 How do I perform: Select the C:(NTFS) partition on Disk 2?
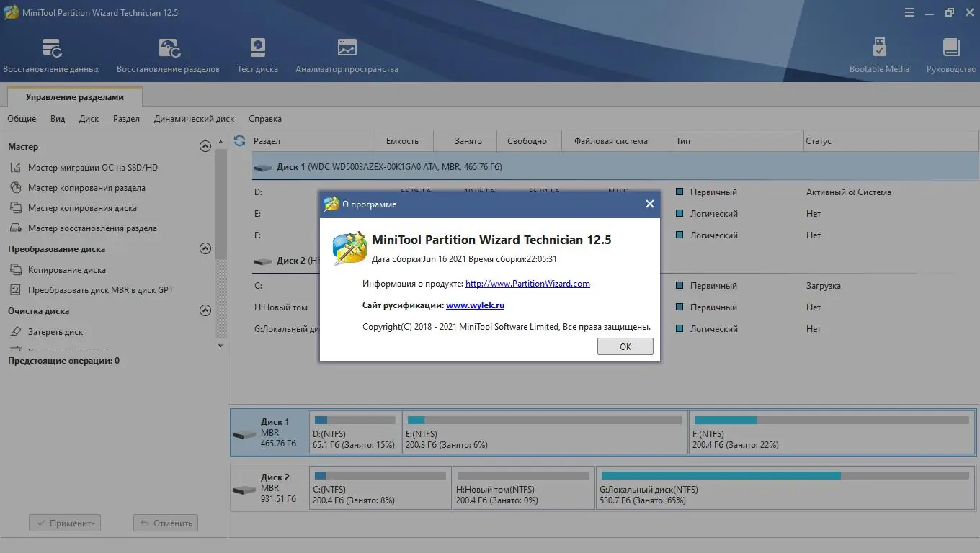coord(380,487)
